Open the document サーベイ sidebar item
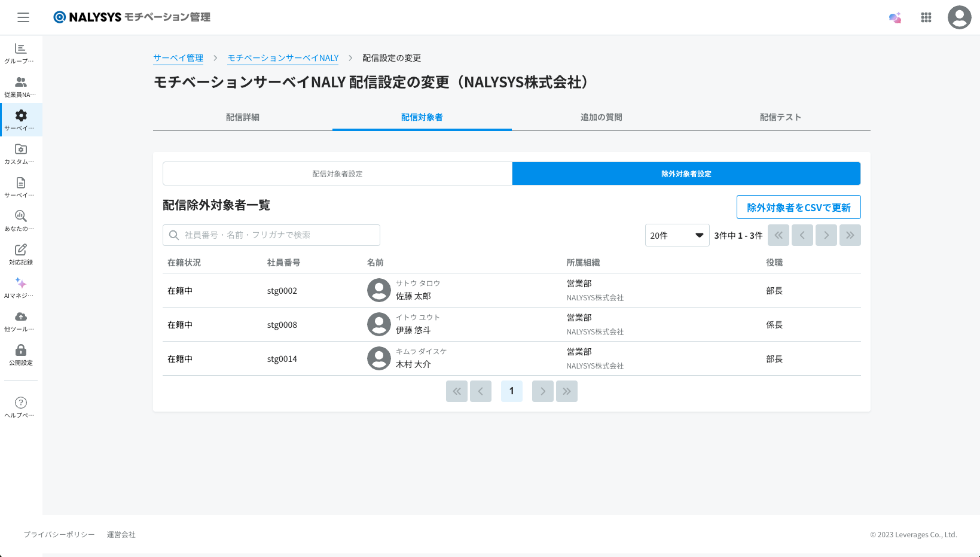 (21, 187)
